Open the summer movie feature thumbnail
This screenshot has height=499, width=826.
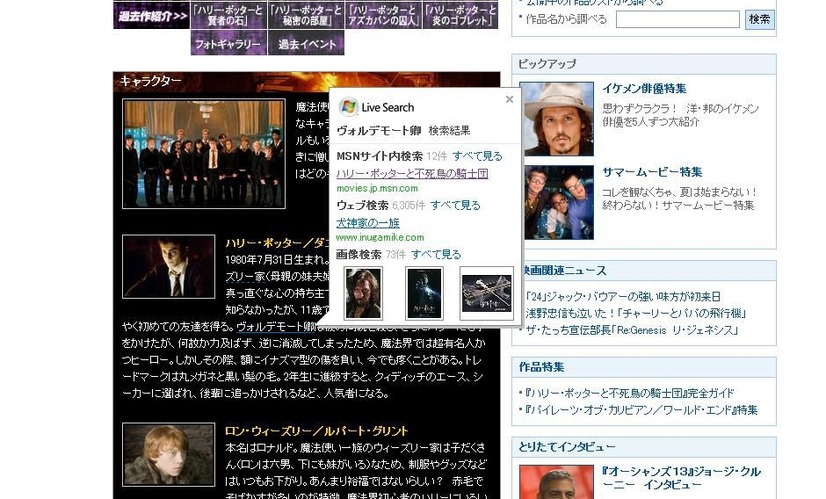559,202
